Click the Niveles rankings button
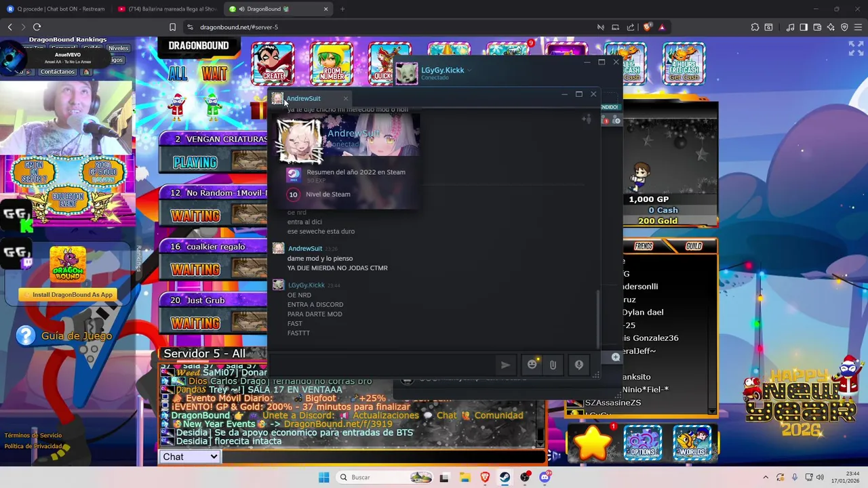Screen dimensions: 868x488 point(118,48)
